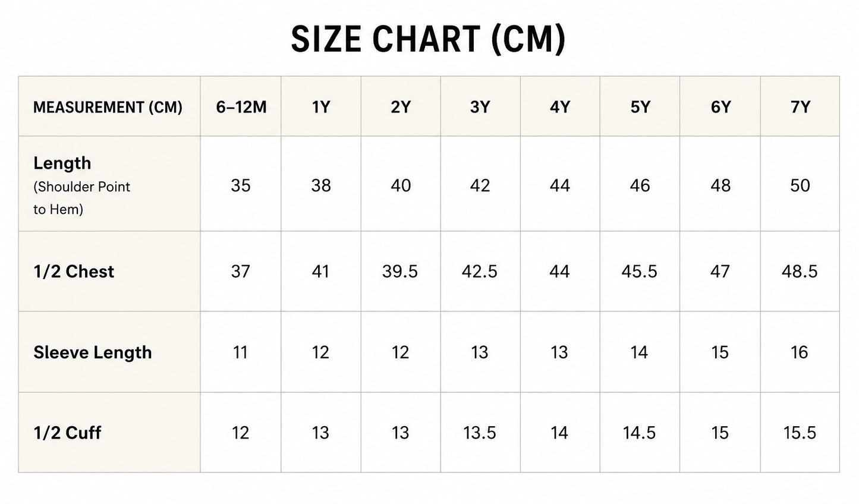
Task: Click the 4Y column header
Action: (560, 107)
